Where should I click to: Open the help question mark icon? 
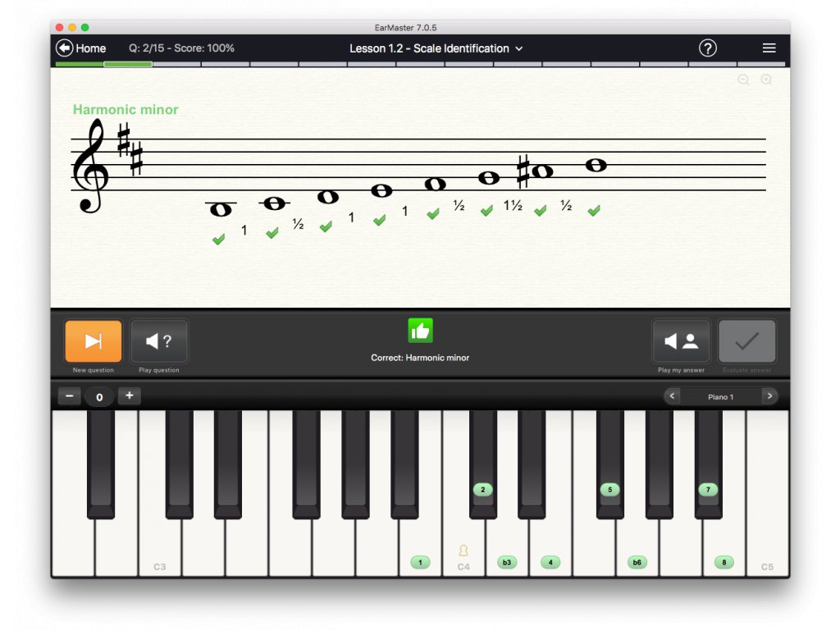point(707,48)
